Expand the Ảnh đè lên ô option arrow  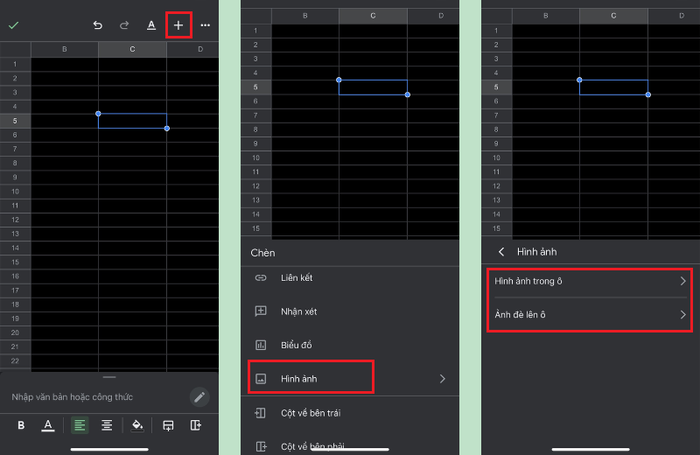pyautogui.click(x=683, y=316)
